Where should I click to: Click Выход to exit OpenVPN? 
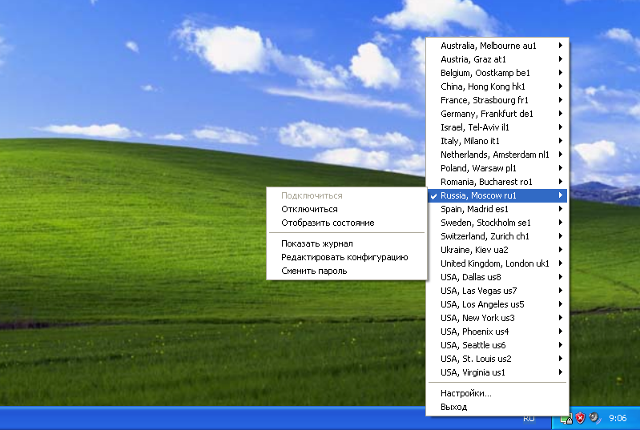coord(497,407)
